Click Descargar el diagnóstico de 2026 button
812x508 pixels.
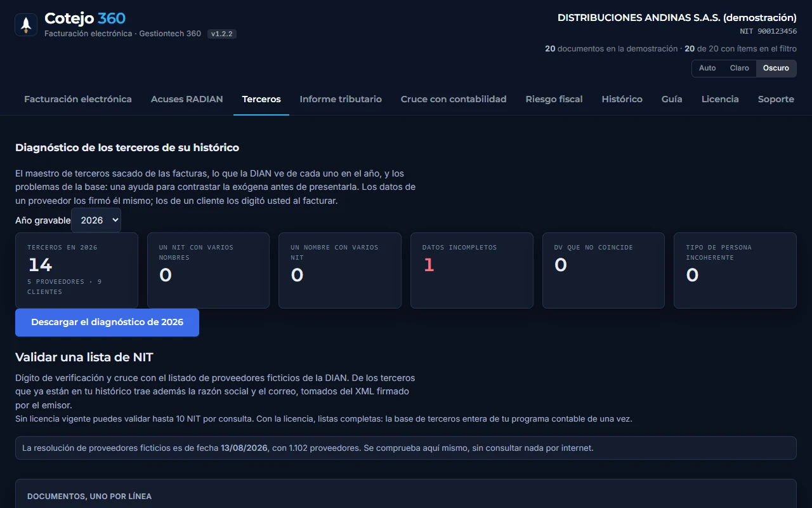(107, 323)
